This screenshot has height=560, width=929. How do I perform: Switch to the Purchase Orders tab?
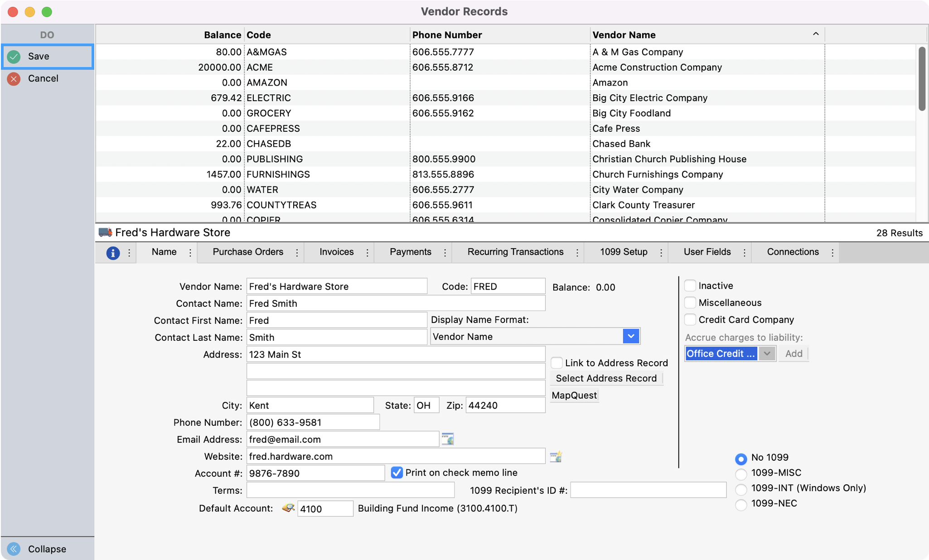click(x=248, y=252)
